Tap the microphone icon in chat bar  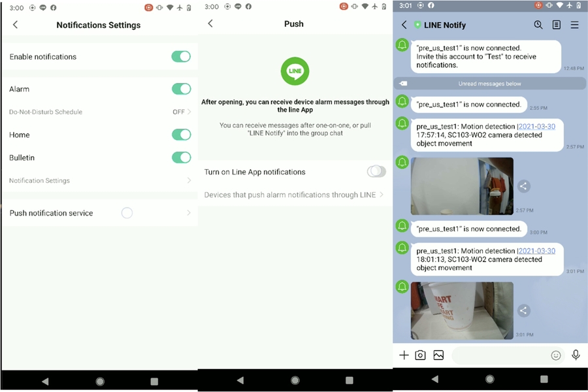point(576,355)
